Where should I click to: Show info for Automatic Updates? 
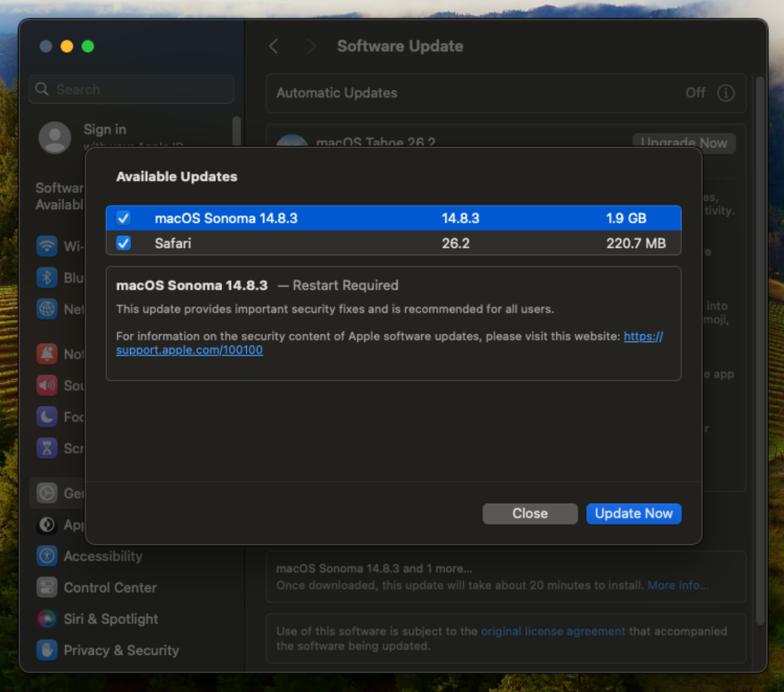pyautogui.click(x=726, y=93)
